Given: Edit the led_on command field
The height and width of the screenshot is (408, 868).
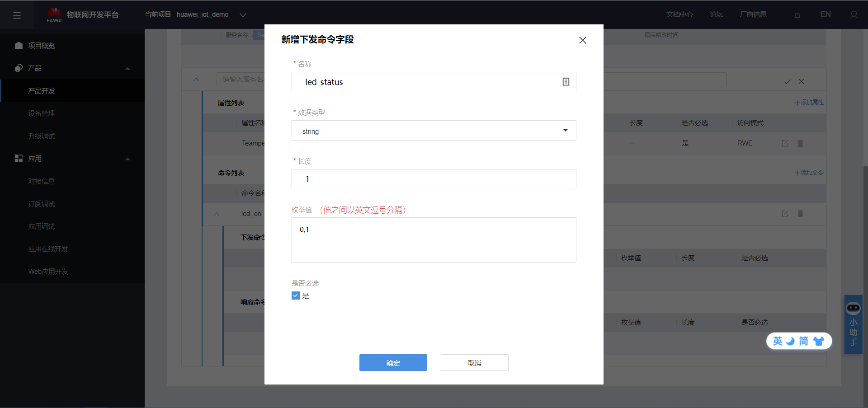Looking at the screenshot, I should pos(785,214).
